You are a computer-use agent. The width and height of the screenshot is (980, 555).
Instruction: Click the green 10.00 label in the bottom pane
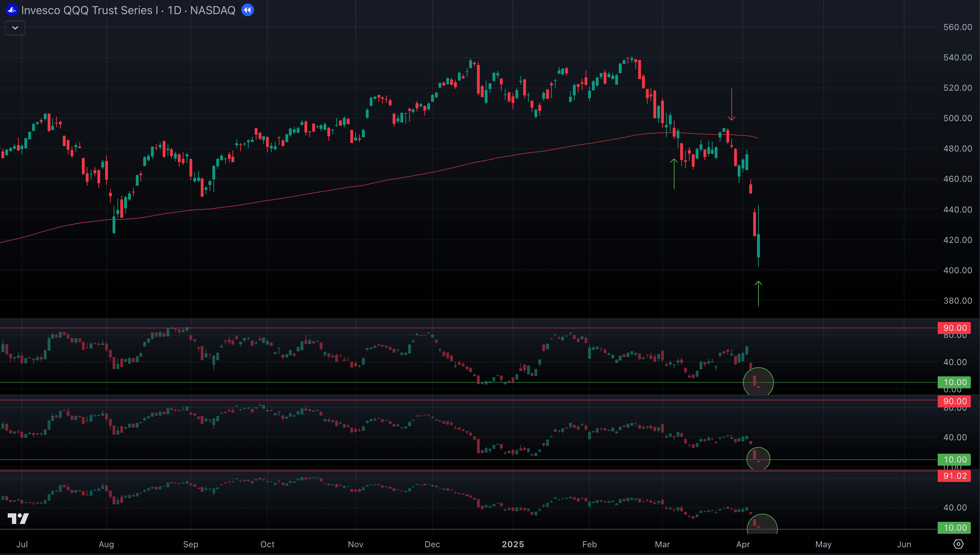955,527
